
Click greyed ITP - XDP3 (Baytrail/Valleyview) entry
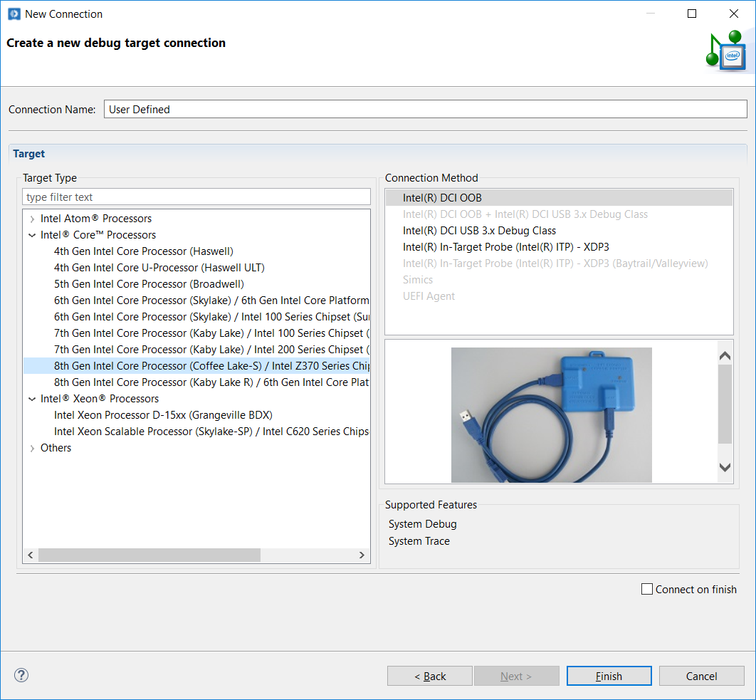coord(555,263)
